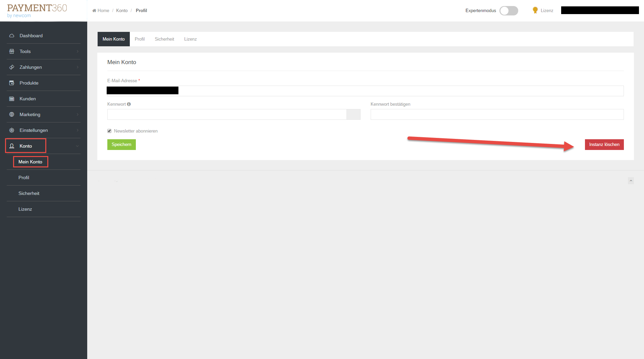Image resolution: width=644 pixels, height=359 pixels.
Task: Expand the Marketing submenu arrow
Action: (x=77, y=114)
